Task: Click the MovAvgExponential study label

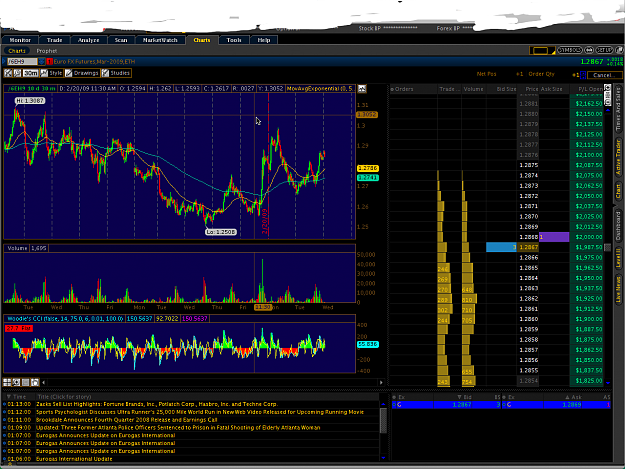Action: pos(320,89)
